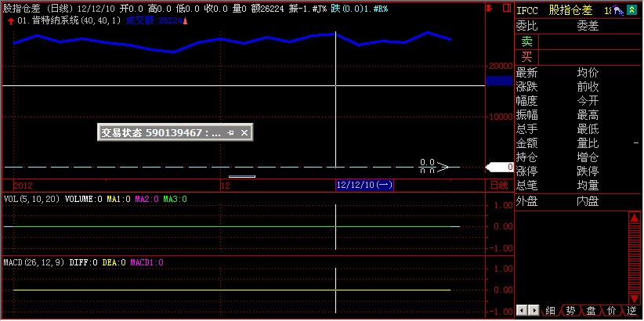Click the 买 buy button
Screen dimensions: 644x321
pyautogui.click(x=526, y=56)
